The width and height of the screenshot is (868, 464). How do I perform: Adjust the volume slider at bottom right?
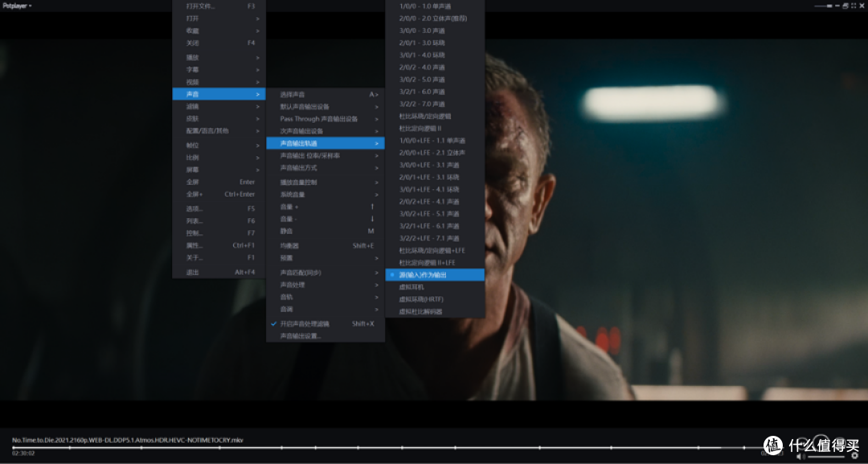coord(826,456)
